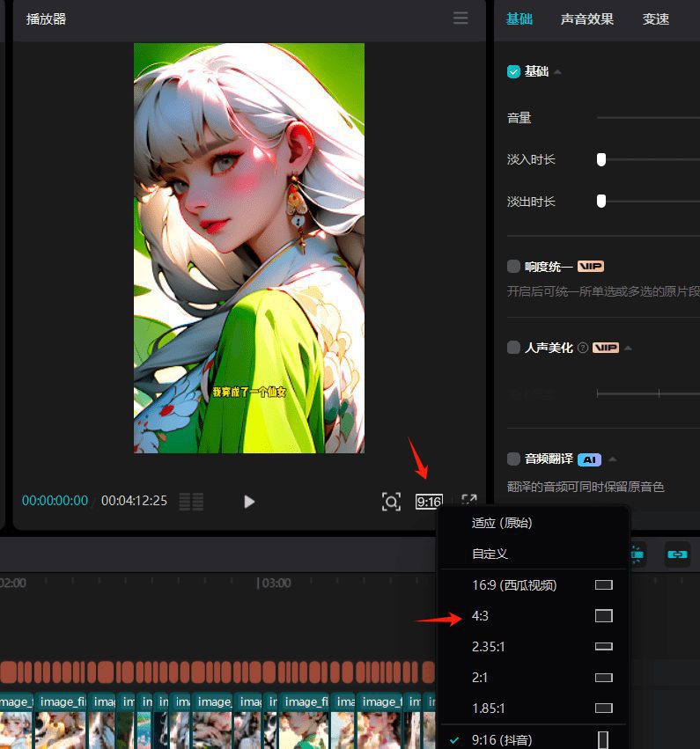Switch to the 声音效果 tab
This screenshot has width=700, height=749.
click(586, 19)
